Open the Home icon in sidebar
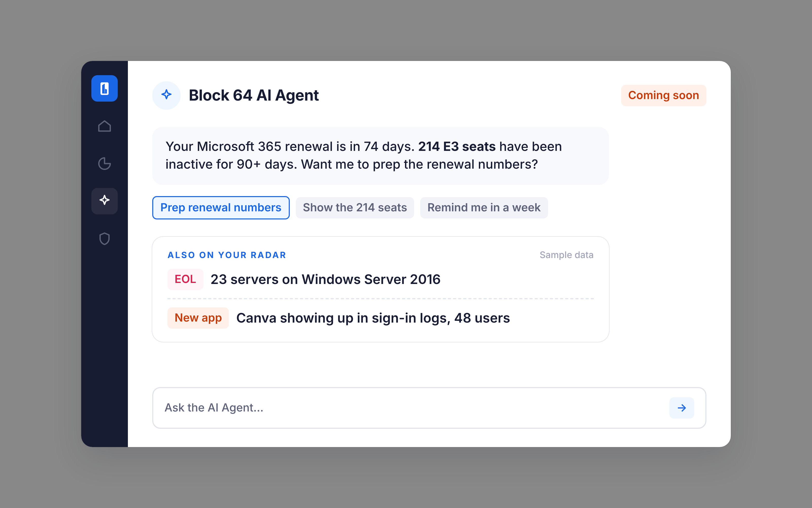Image resolution: width=812 pixels, height=508 pixels. [x=104, y=126]
